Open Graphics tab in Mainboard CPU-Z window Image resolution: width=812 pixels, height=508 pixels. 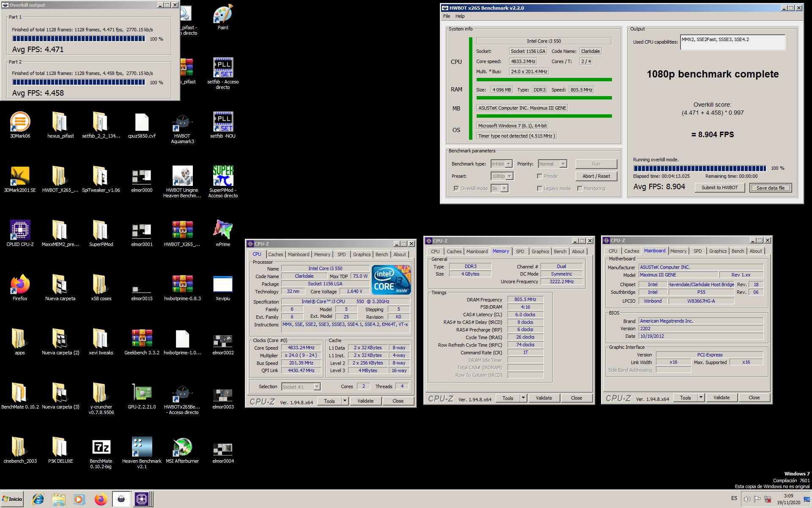coord(718,251)
